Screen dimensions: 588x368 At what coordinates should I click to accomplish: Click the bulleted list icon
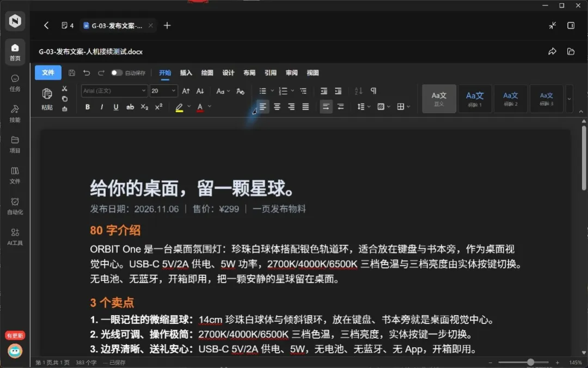pyautogui.click(x=263, y=91)
